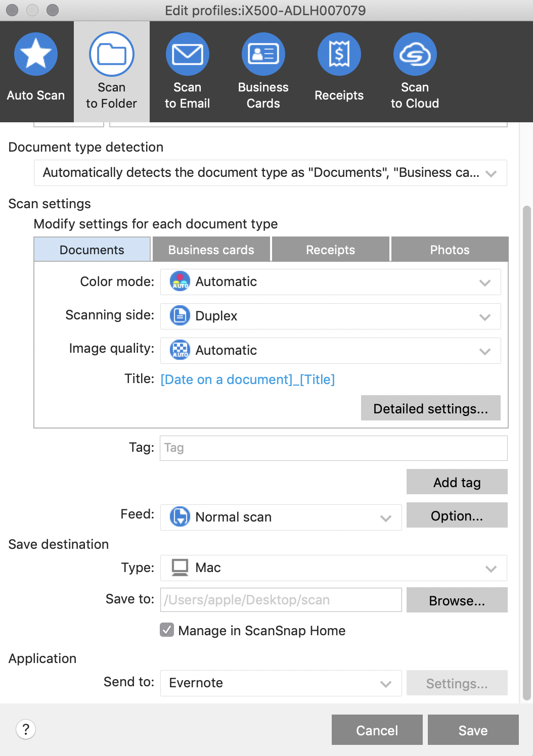Open the Color mode dropdown
The height and width of the screenshot is (756, 533).
point(331,282)
